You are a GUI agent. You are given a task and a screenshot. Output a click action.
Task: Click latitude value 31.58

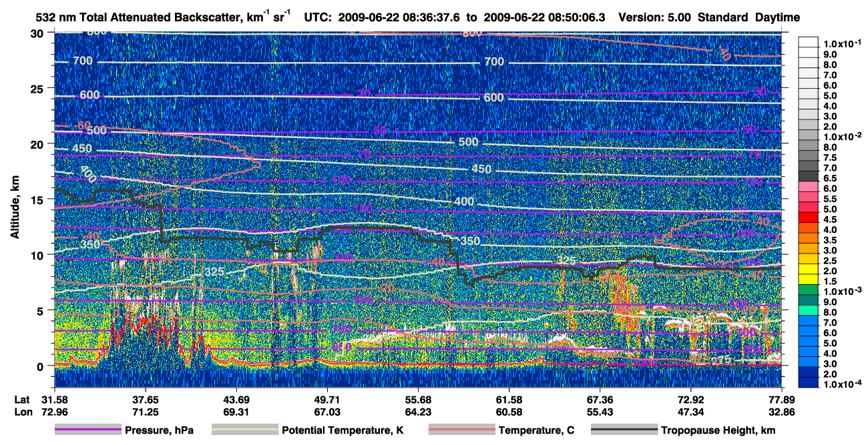coord(55,400)
